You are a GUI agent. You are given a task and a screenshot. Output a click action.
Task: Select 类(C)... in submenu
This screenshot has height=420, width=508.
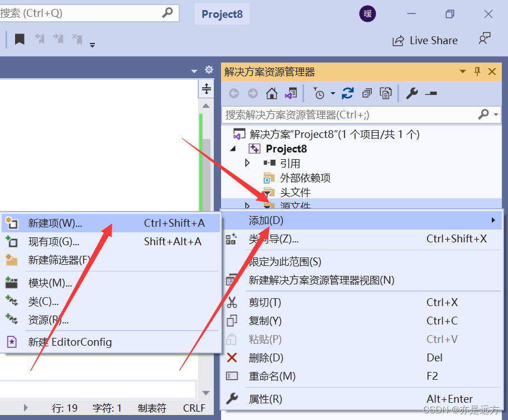point(111,302)
